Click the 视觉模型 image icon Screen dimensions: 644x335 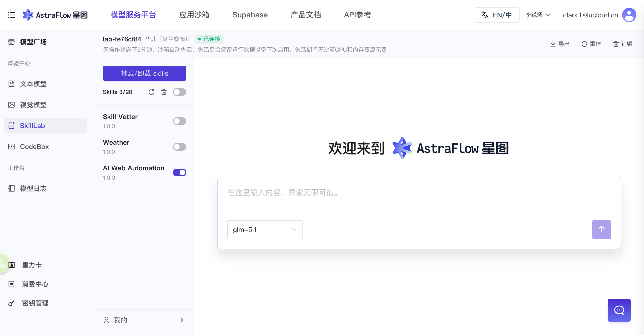(x=11, y=105)
